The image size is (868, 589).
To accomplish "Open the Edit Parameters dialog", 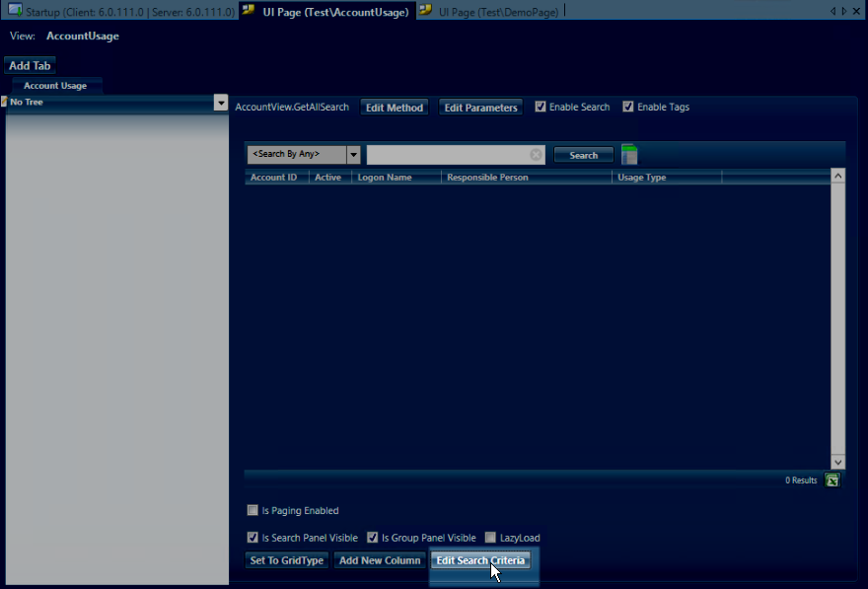I will point(480,107).
